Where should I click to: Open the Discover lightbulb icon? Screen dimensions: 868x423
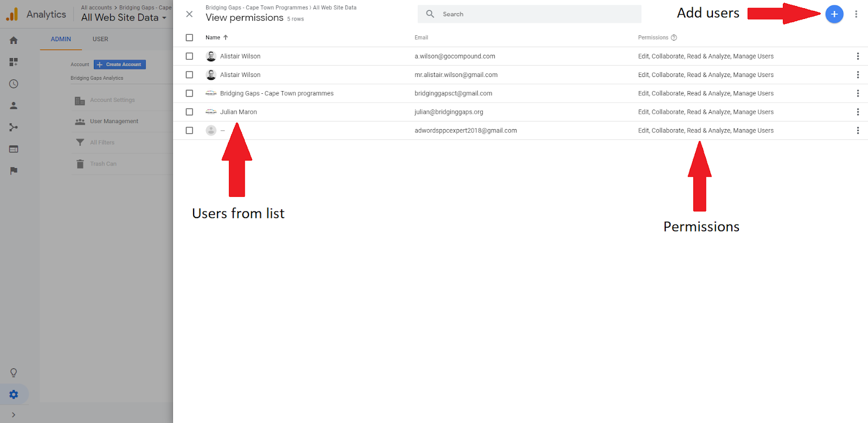tap(14, 373)
